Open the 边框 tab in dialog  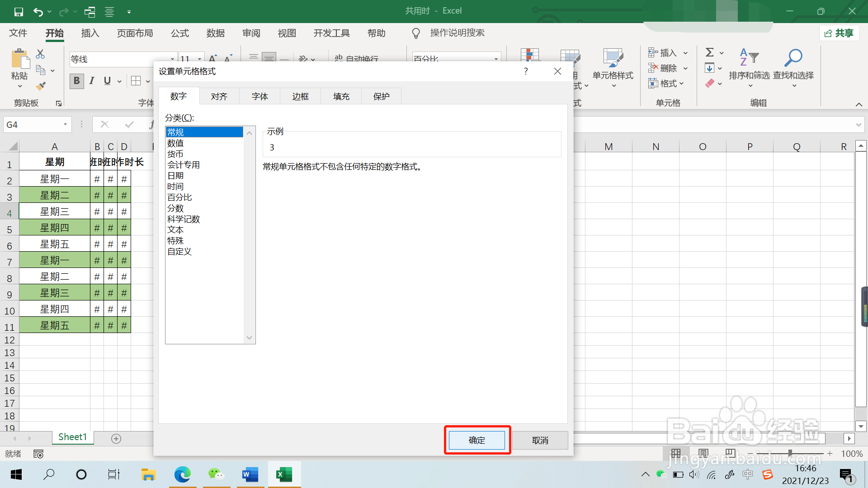[300, 96]
